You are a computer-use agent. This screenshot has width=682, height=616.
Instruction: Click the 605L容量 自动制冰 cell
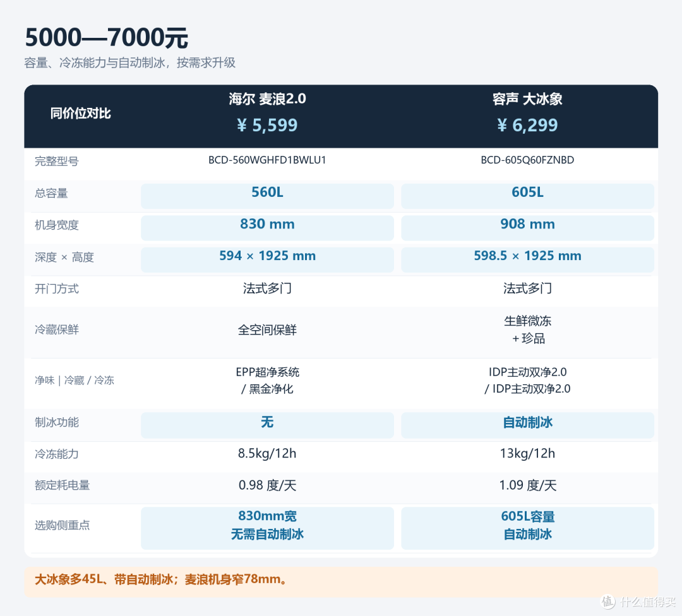(x=527, y=528)
